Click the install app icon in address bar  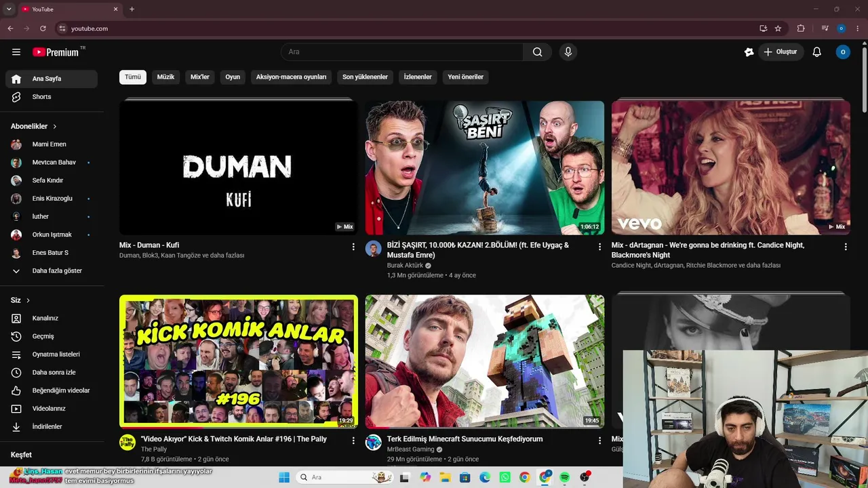pyautogui.click(x=763, y=28)
